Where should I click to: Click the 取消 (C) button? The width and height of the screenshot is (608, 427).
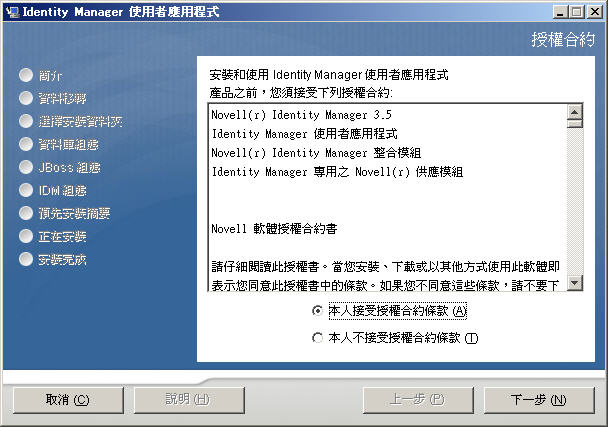click(68, 400)
